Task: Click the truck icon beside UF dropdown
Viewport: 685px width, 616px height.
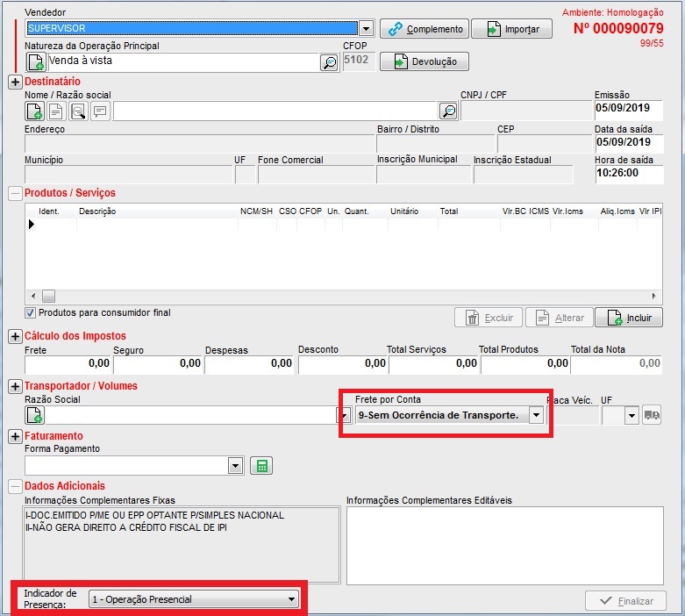Action: coord(652,416)
